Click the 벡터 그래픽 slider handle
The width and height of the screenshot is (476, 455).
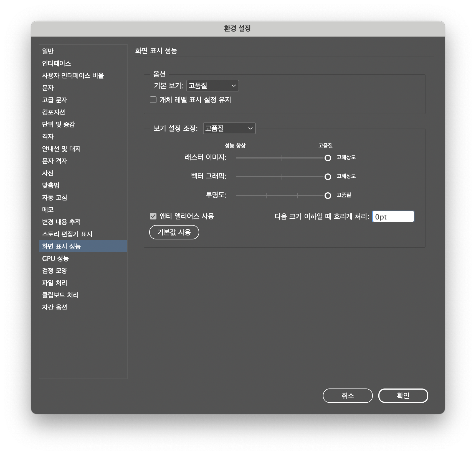point(328,177)
